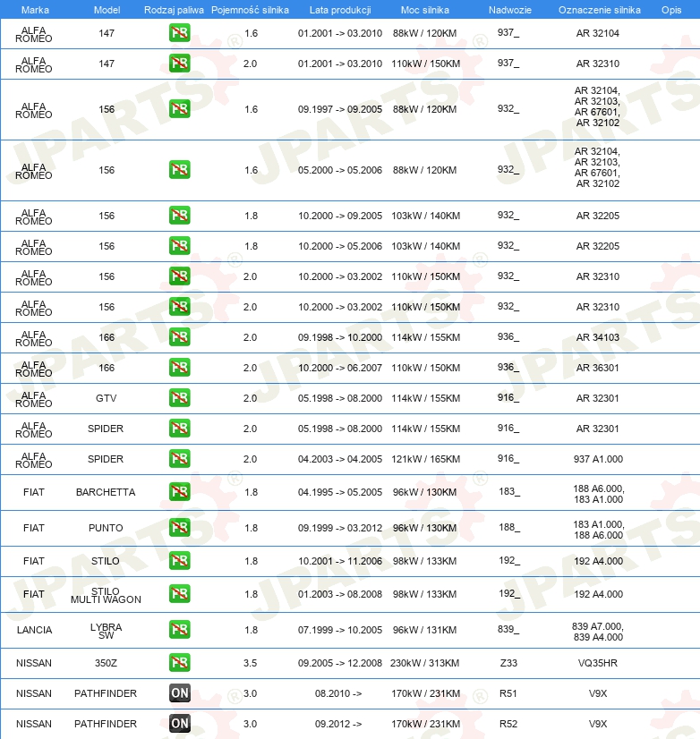The height and width of the screenshot is (739, 700).
Task: Click power value 121kW / 165KM
Action: tap(425, 459)
